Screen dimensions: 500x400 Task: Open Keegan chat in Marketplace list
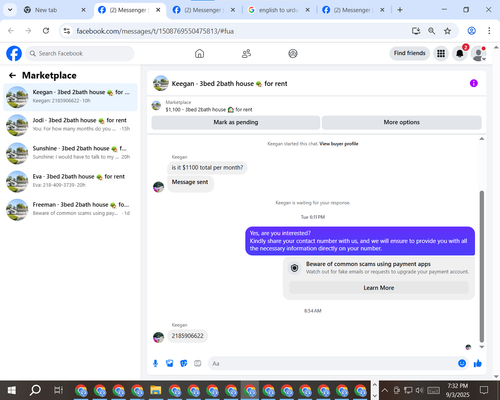[x=70, y=97]
